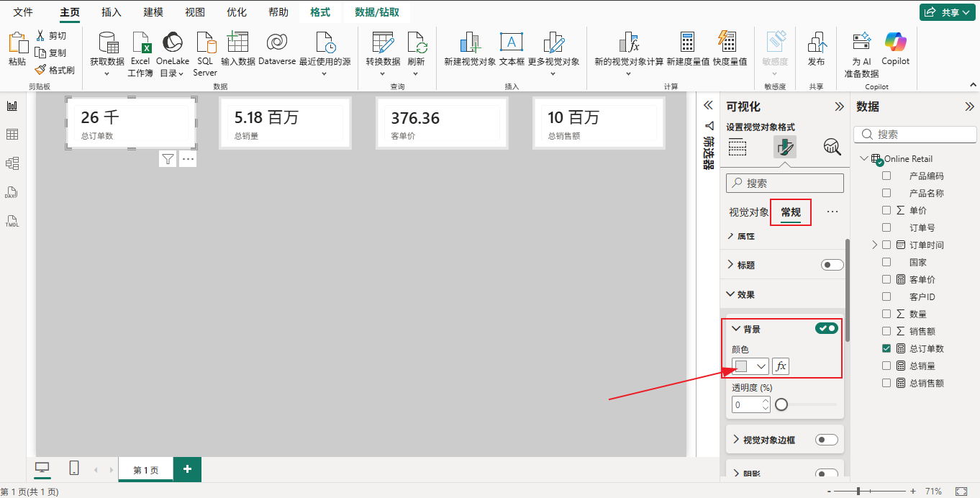This screenshot has height=498, width=980.
Task: Open the background color dropdown
Action: pyautogui.click(x=750, y=366)
